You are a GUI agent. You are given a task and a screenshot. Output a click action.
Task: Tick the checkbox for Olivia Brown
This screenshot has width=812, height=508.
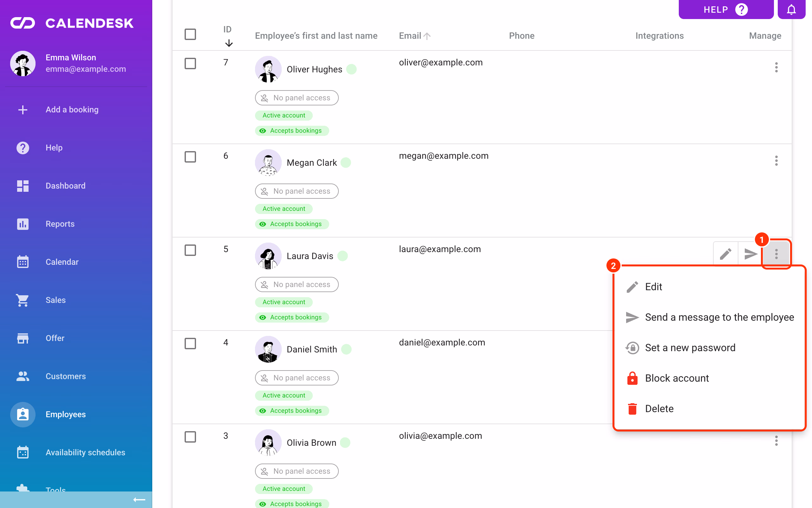pos(190,437)
